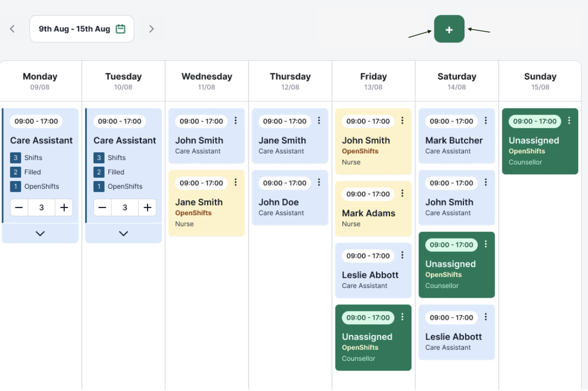Decrease Monday shift count with minus

point(19,207)
